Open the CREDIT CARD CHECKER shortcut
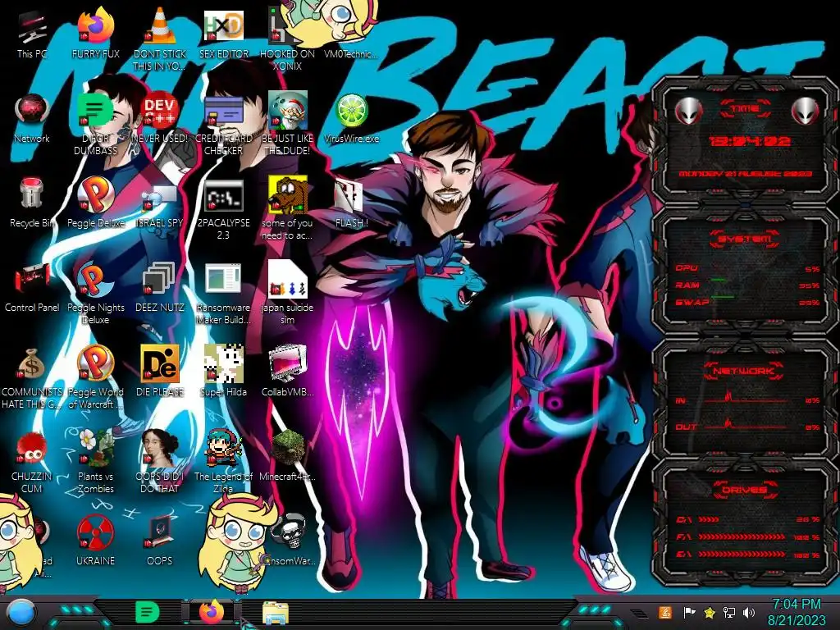 tap(223, 112)
